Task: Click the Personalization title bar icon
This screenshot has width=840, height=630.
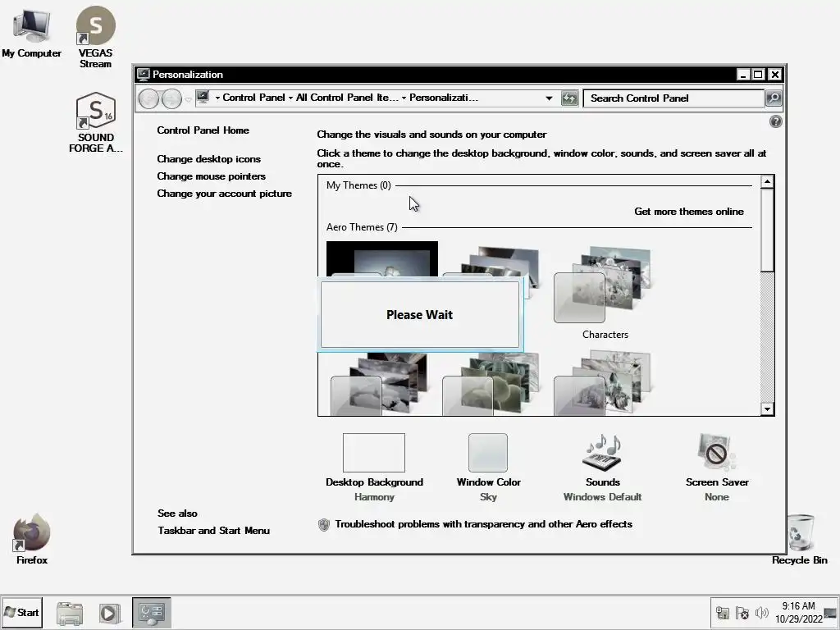Action: pyautogui.click(x=143, y=75)
